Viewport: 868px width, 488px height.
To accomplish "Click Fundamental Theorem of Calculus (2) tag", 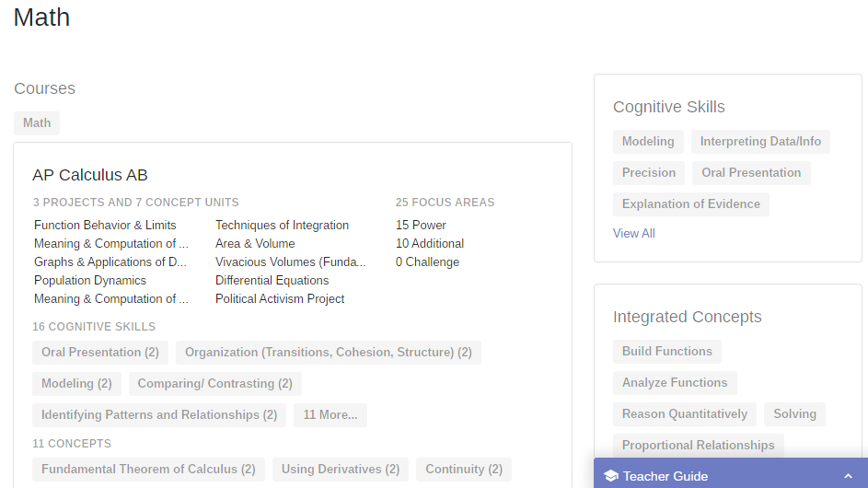I will pyautogui.click(x=148, y=470).
